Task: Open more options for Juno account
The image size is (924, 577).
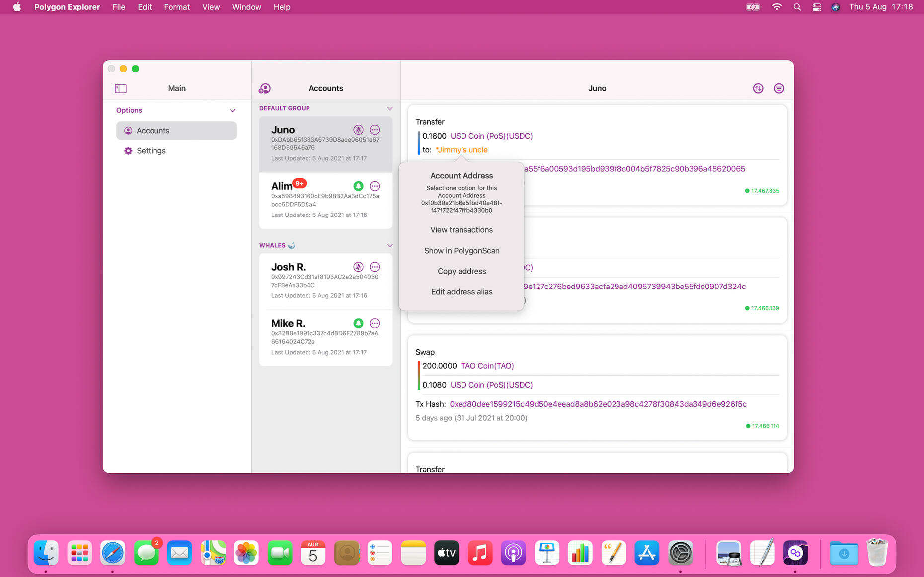Action: click(375, 130)
